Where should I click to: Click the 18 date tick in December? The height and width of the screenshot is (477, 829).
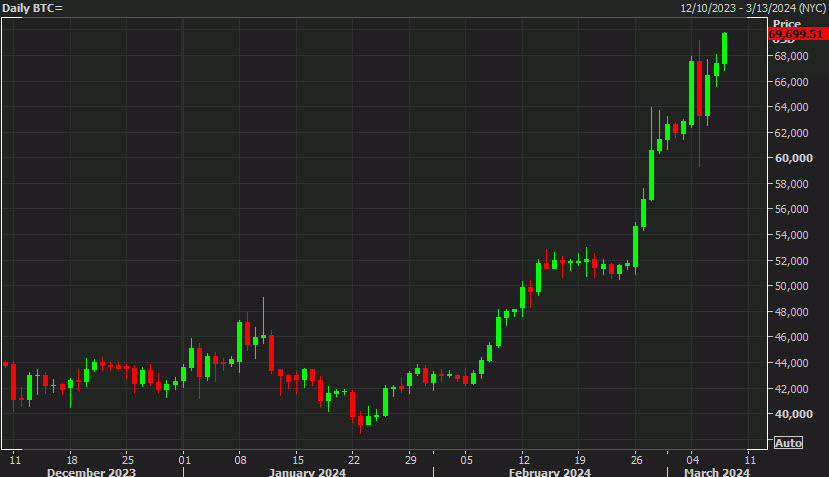[x=72, y=460]
